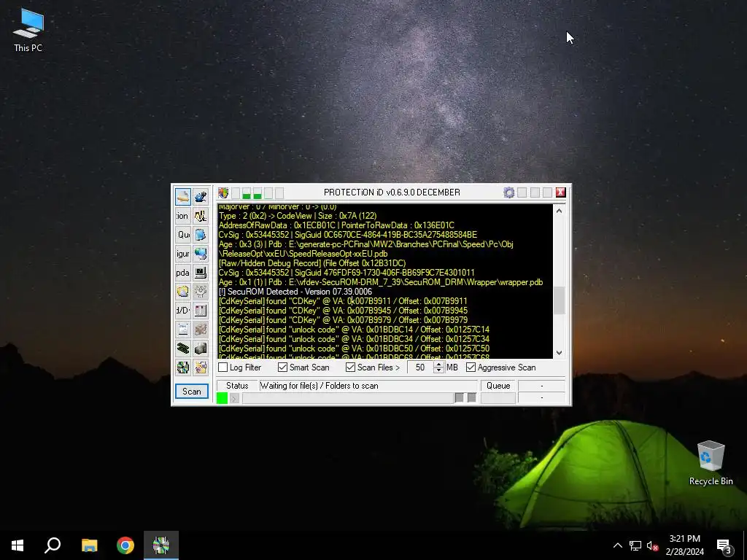Click the log line with VA 0x007B9911
The width and height of the screenshot is (747, 560).
coord(343,301)
